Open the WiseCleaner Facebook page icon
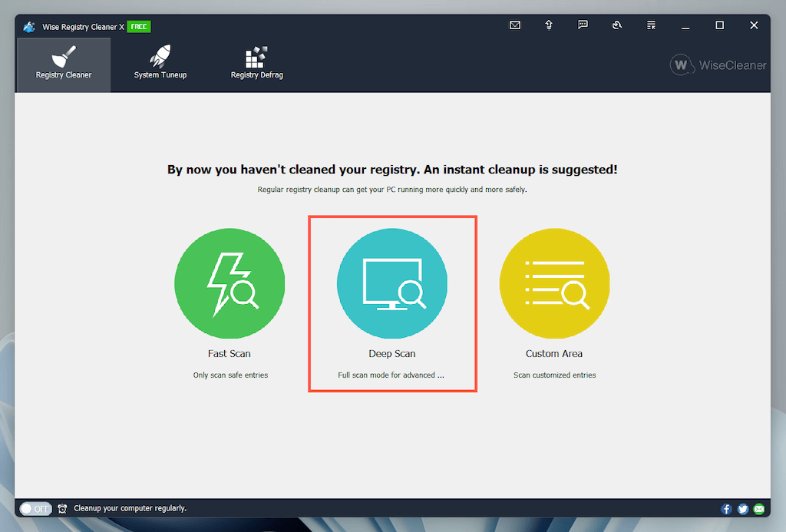The height and width of the screenshot is (532, 786). tap(726, 509)
